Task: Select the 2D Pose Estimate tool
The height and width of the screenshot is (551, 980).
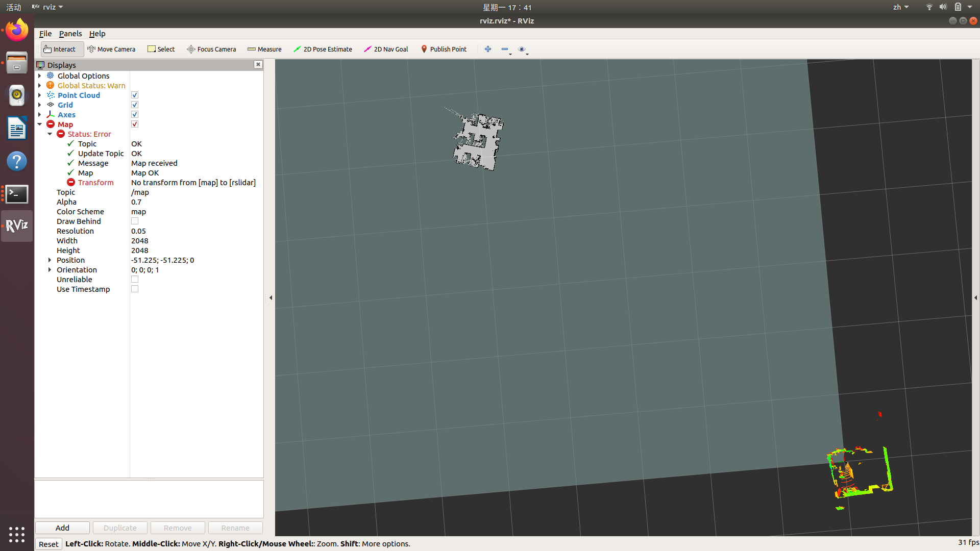Action: point(323,48)
